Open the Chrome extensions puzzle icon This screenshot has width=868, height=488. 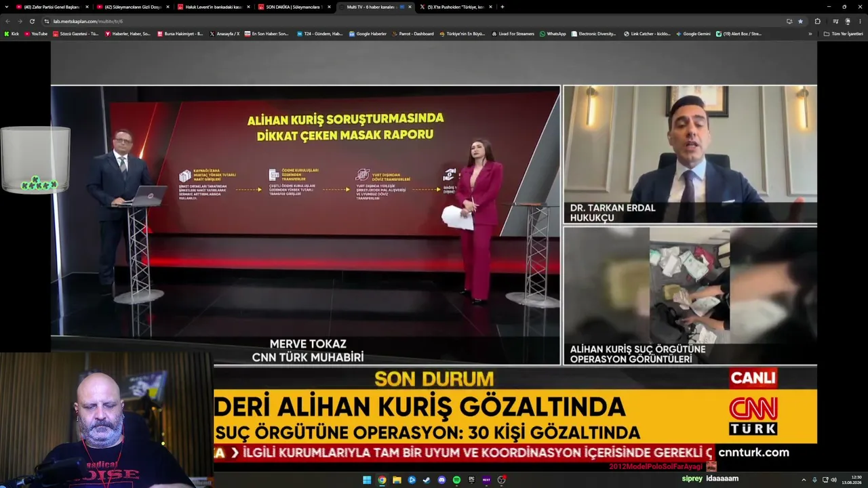click(817, 21)
